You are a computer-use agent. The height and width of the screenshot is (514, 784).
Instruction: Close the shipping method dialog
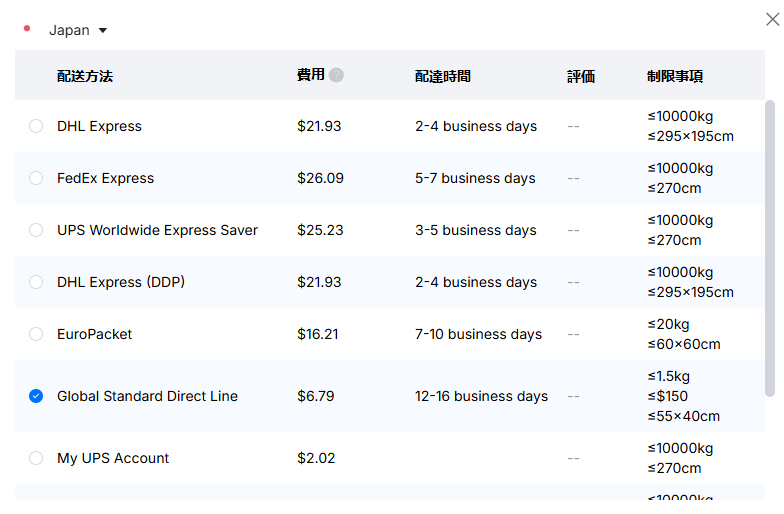[x=772, y=20]
